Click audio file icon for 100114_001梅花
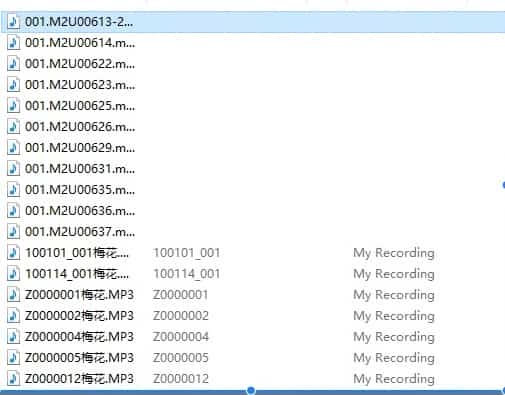The height and width of the screenshot is (395, 505). coord(13,274)
